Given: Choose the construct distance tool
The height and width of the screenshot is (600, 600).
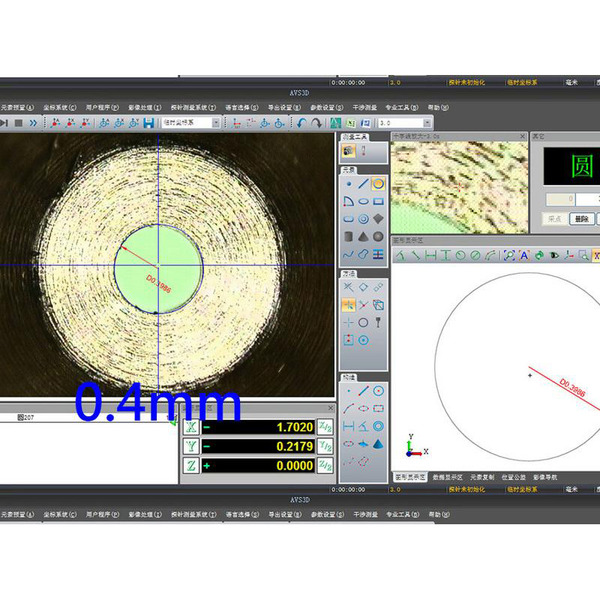Looking at the screenshot, I should click(x=348, y=426).
